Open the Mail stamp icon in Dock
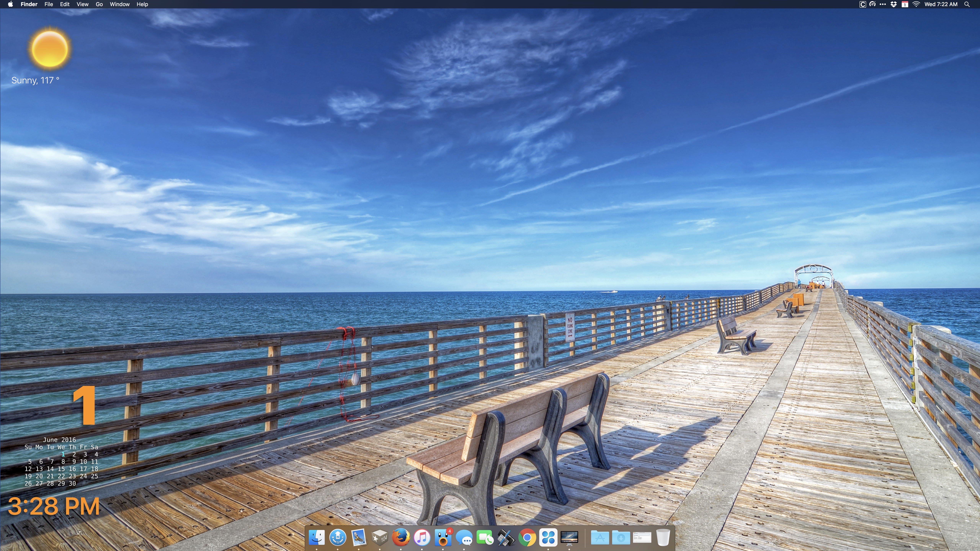 click(358, 538)
